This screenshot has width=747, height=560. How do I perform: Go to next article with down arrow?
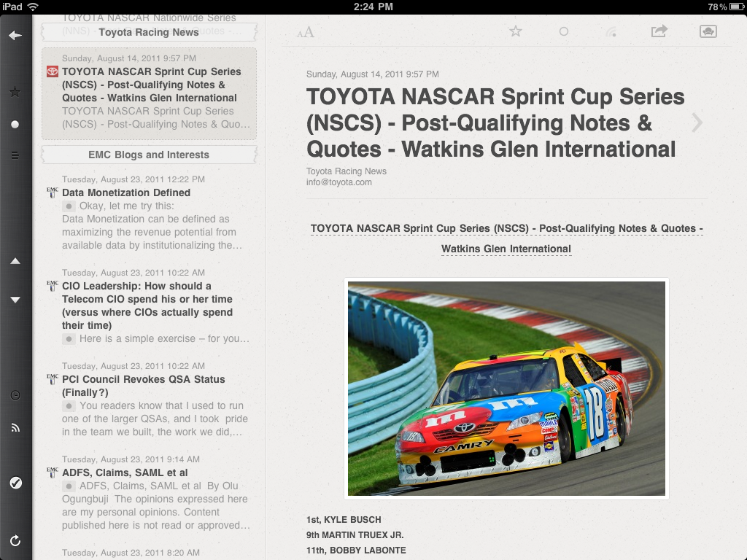[x=15, y=300]
